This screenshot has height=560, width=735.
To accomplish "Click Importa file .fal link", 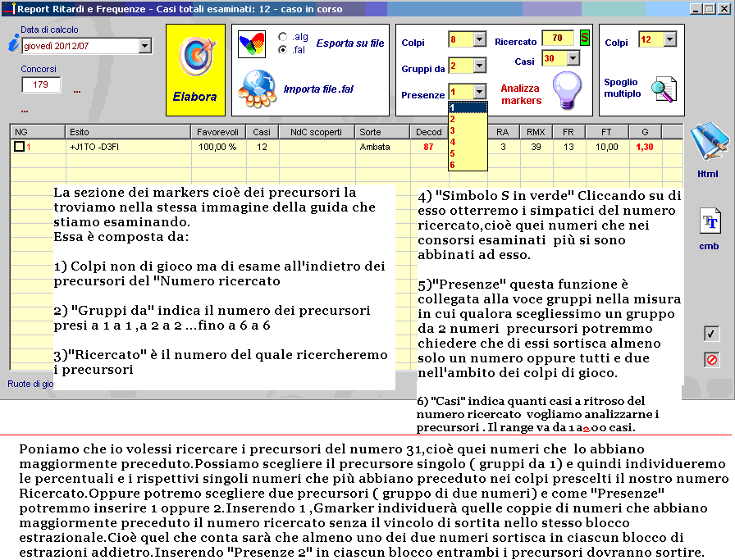I will tap(318, 89).
